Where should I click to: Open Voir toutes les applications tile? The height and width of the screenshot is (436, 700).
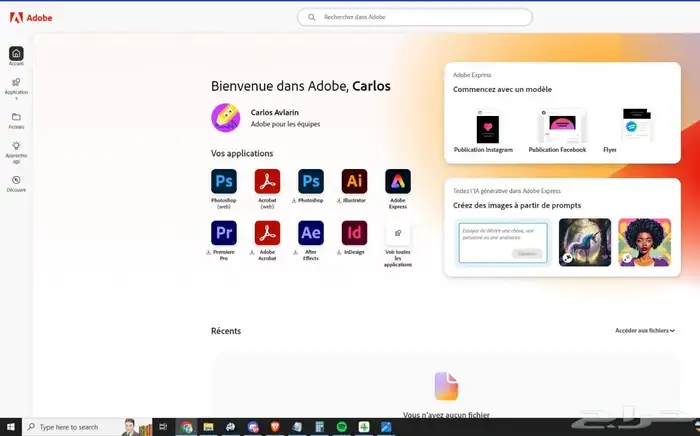(x=398, y=233)
